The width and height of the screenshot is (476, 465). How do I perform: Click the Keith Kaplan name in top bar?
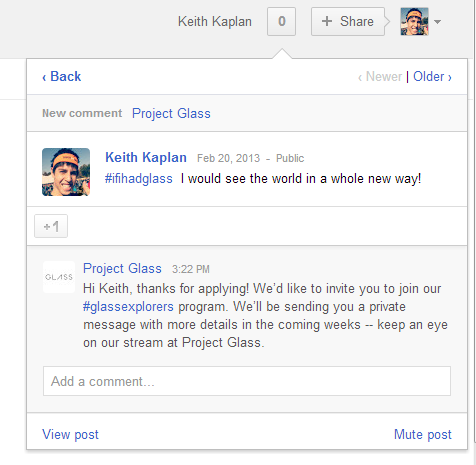coord(215,22)
